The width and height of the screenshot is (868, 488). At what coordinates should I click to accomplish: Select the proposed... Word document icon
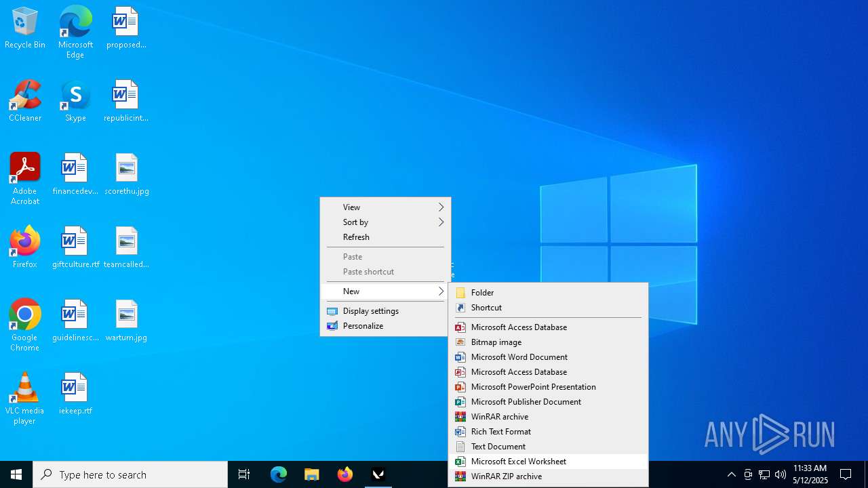(x=126, y=28)
